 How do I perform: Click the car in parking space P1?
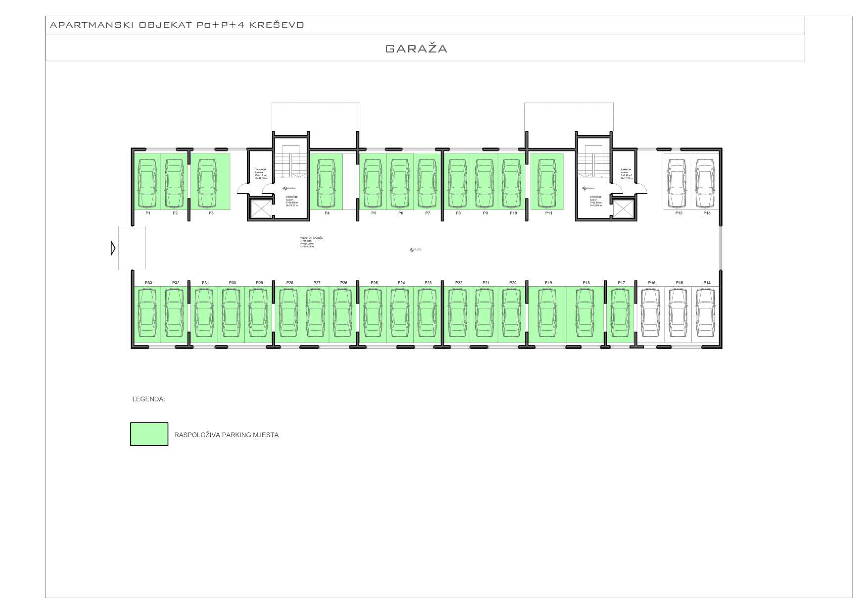click(x=147, y=183)
